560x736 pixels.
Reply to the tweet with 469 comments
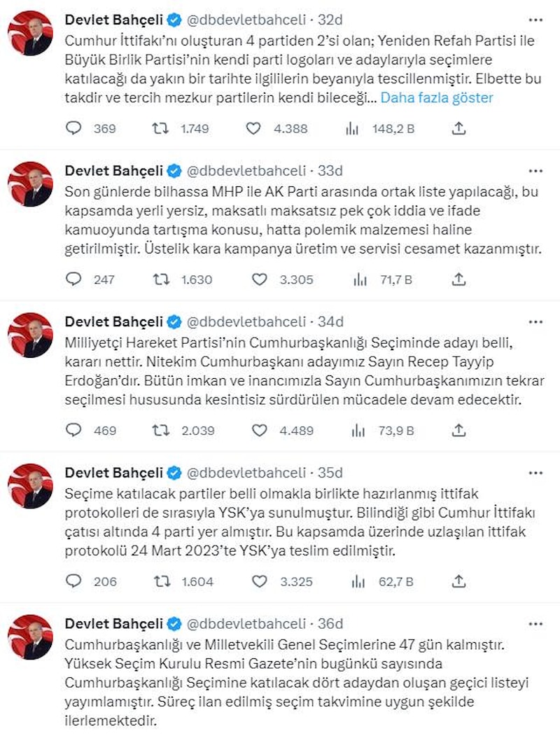[x=74, y=430]
